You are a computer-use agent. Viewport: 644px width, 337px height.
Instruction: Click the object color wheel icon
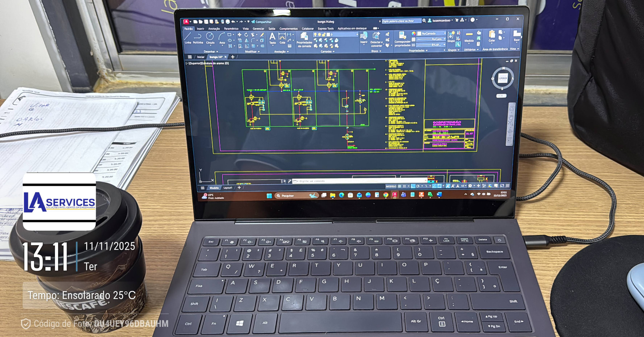pos(414,34)
